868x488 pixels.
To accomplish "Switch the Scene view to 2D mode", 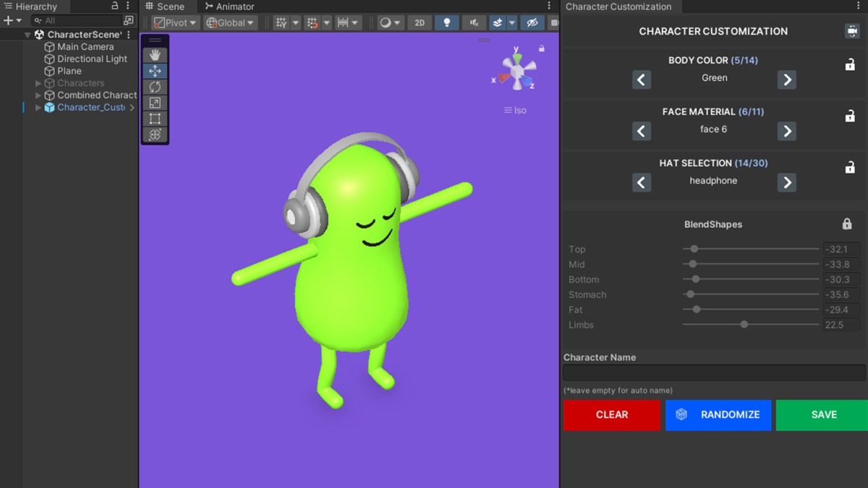I will [x=420, y=22].
